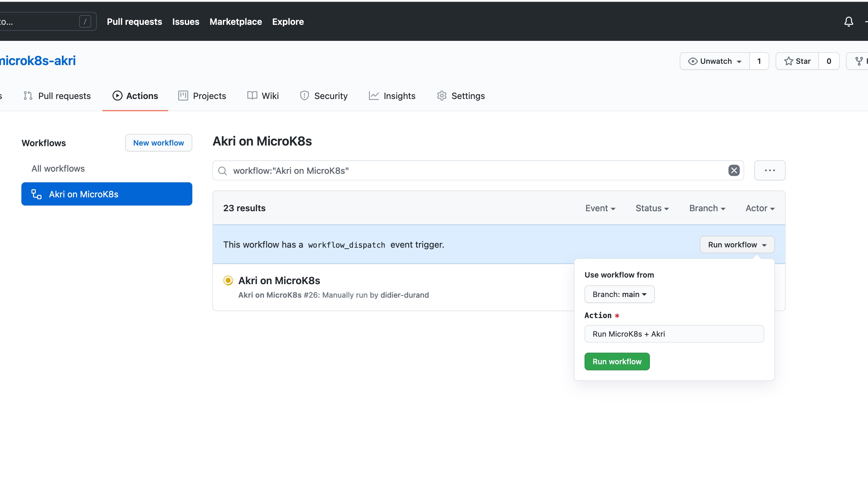
Task: Click the New workflow button
Action: click(159, 143)
